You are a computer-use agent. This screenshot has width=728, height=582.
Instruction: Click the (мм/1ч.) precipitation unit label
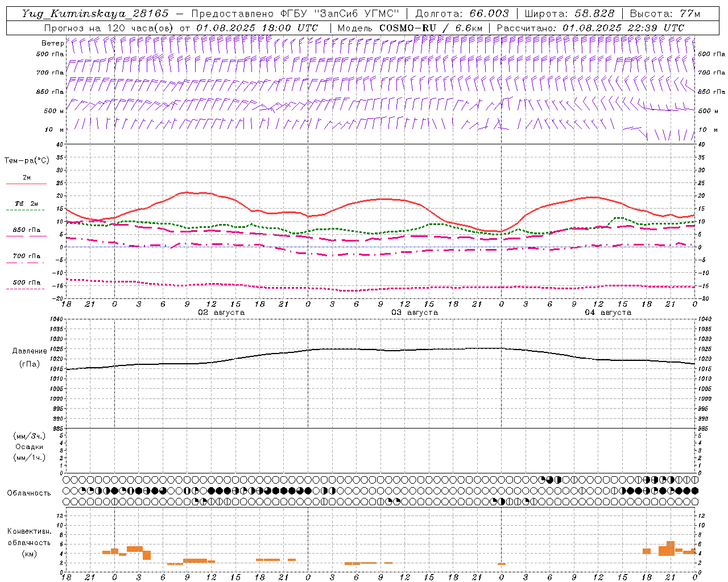point(30,458)
